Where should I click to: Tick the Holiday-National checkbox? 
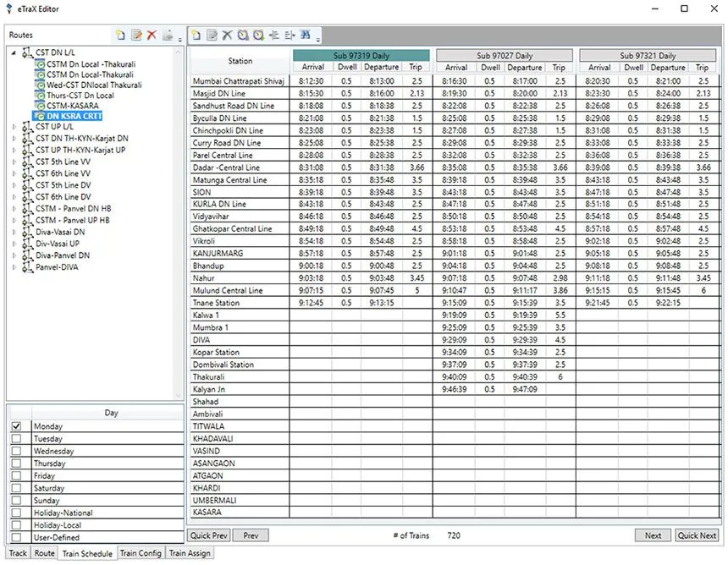(x=17, y=513)
